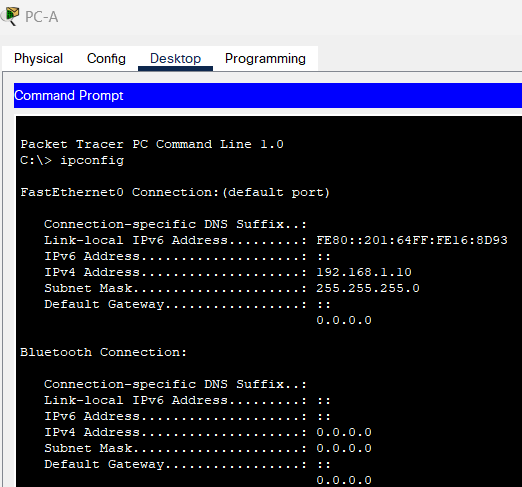Open the Config tab
522x487 pixels.
point(106,59)
